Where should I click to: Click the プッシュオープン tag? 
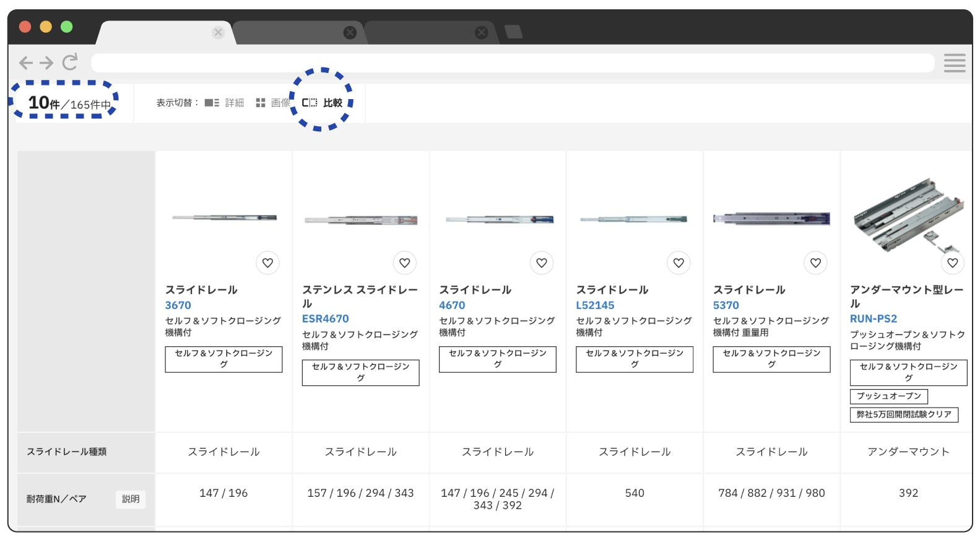click(888, 396)
